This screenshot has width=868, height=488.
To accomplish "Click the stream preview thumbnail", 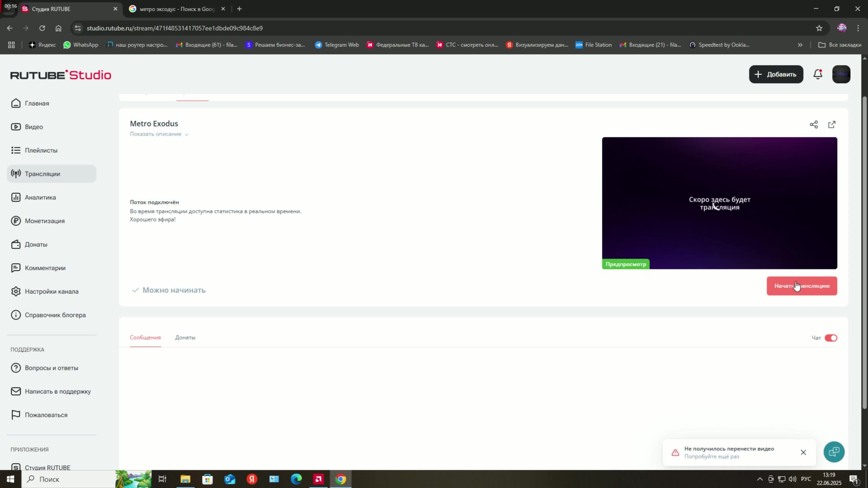I will pyautogui.click(x=719, y=203).
